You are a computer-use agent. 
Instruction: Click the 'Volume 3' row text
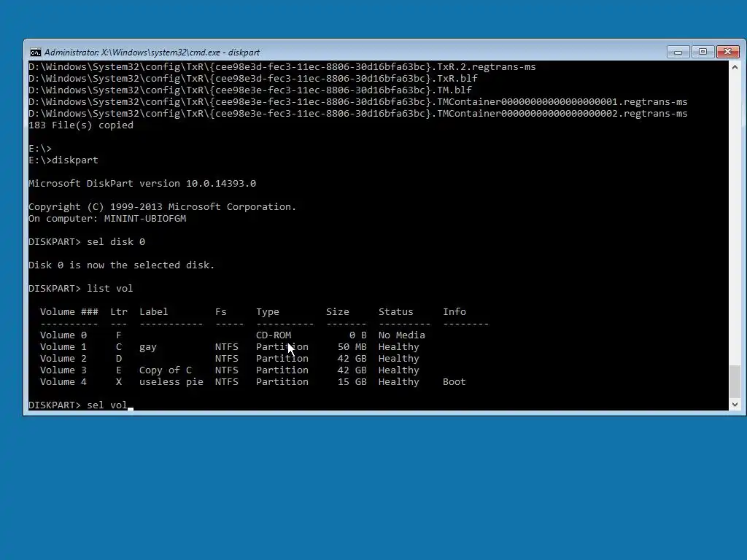pyautogui.click(x=230, y=370)
